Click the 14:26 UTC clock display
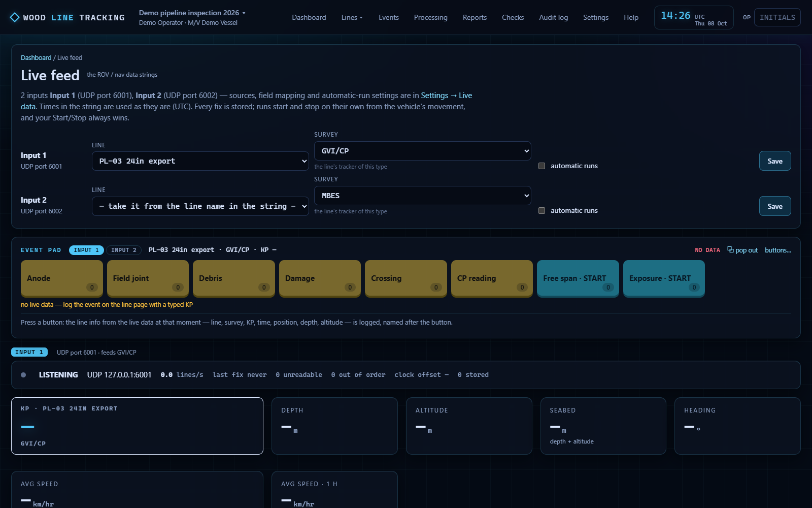The width and height of the screenshot is (812, 508). coord(694,17)
